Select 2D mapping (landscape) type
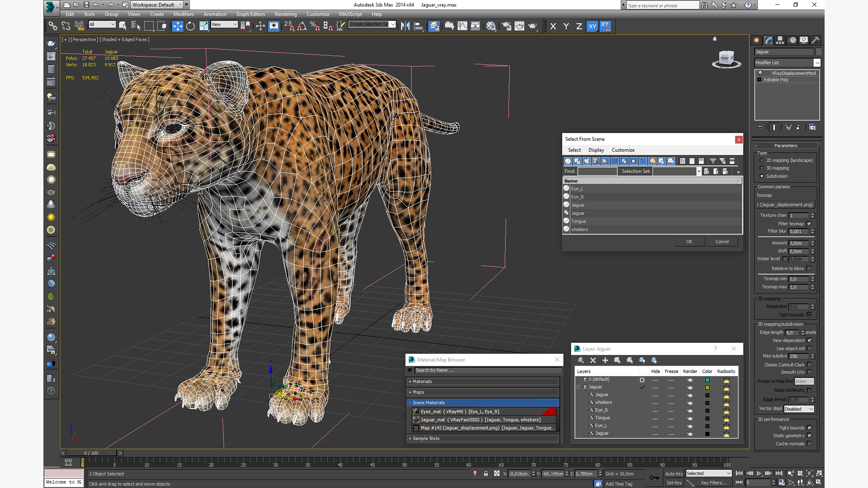The image size is (868, 488). (762, 160)
